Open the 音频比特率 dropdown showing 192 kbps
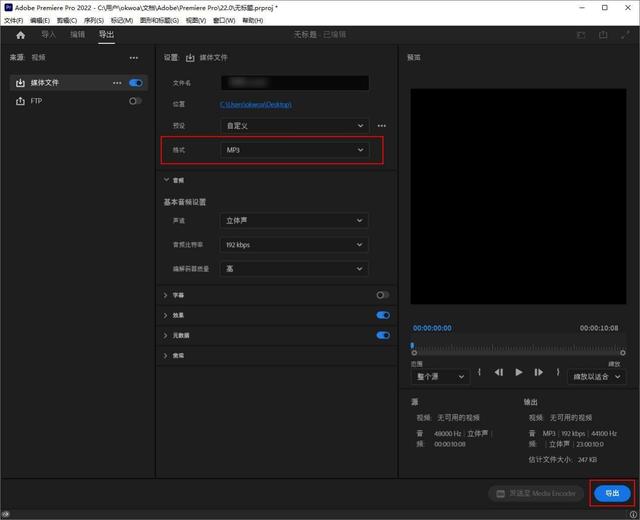The height and width of the screenshot is (520, 640). 294,244
